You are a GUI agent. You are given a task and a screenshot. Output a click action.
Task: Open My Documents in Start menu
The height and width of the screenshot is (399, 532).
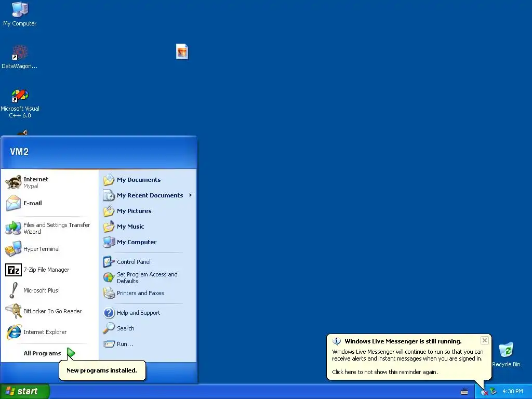click(x=148, y=180)
